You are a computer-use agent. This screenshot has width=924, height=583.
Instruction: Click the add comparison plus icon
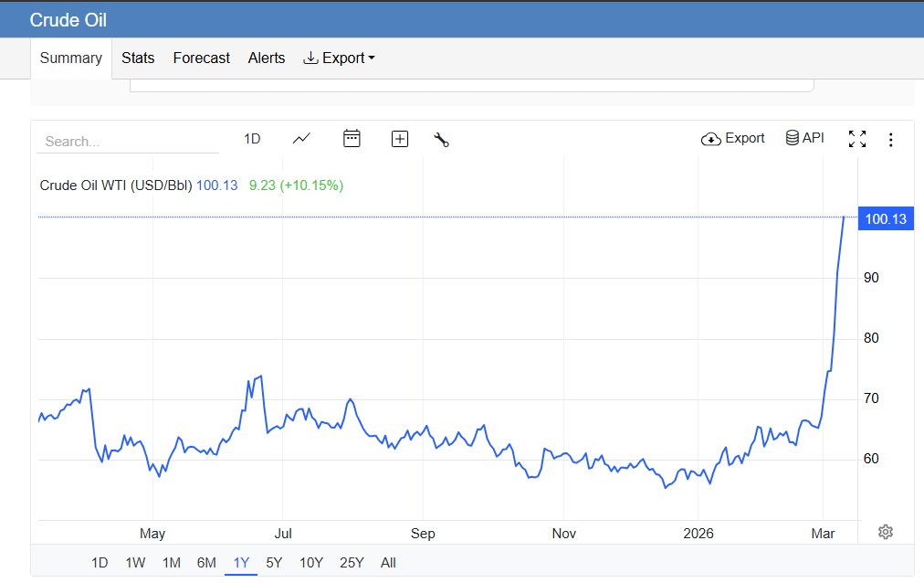(399, 139)
